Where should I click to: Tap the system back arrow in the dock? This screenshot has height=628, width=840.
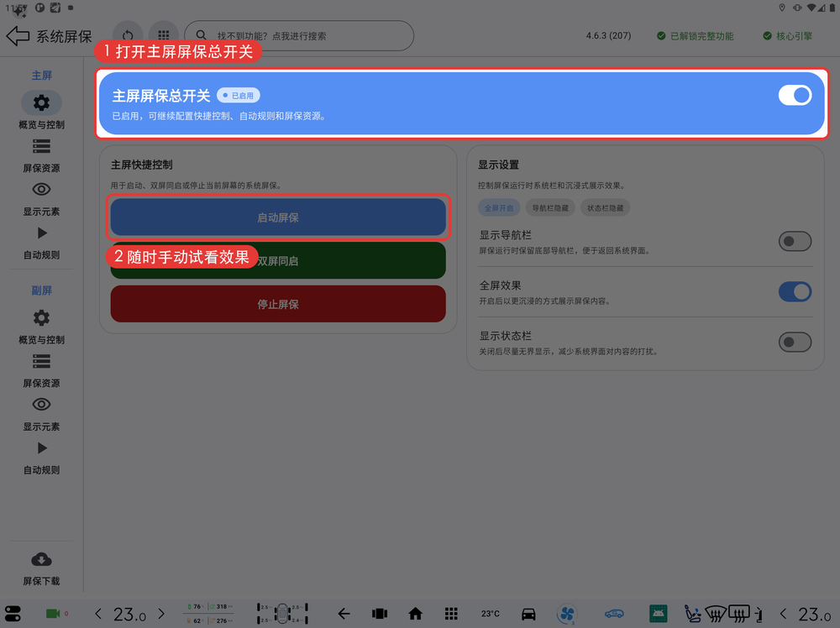(x=344, y=614)
